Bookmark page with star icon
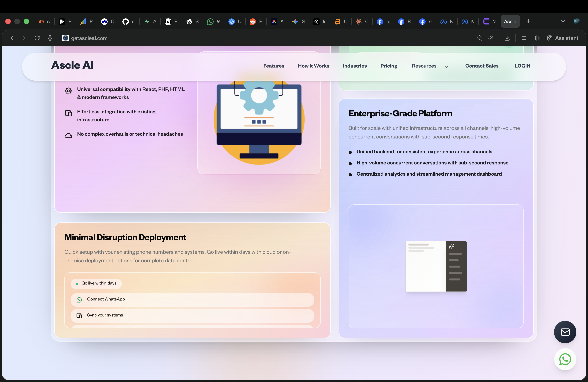 (x=479, y=38)
